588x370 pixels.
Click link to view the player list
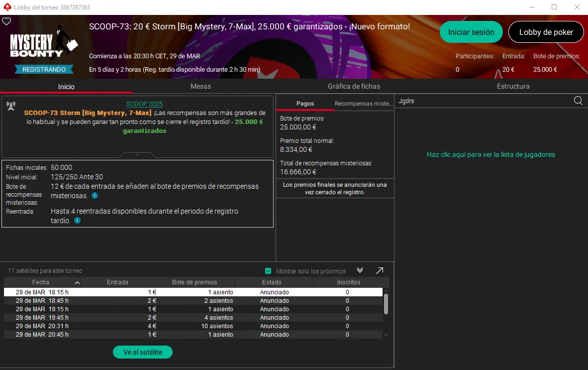coord(490,154)
